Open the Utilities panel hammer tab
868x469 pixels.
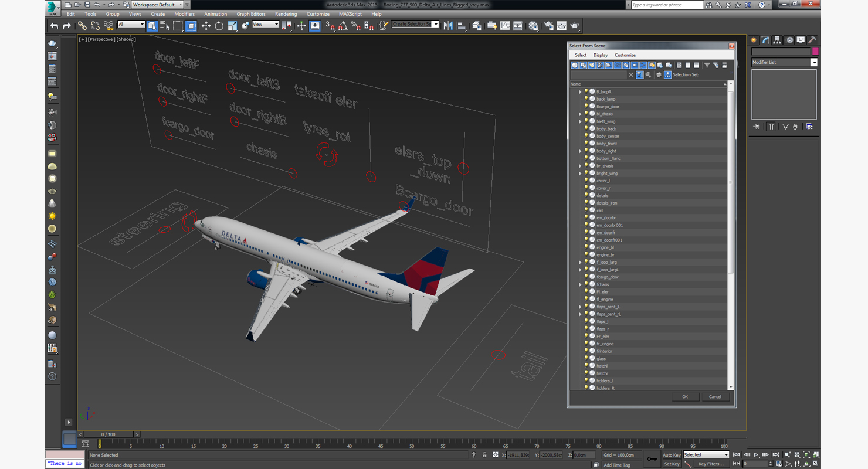[x=812, y=40]
